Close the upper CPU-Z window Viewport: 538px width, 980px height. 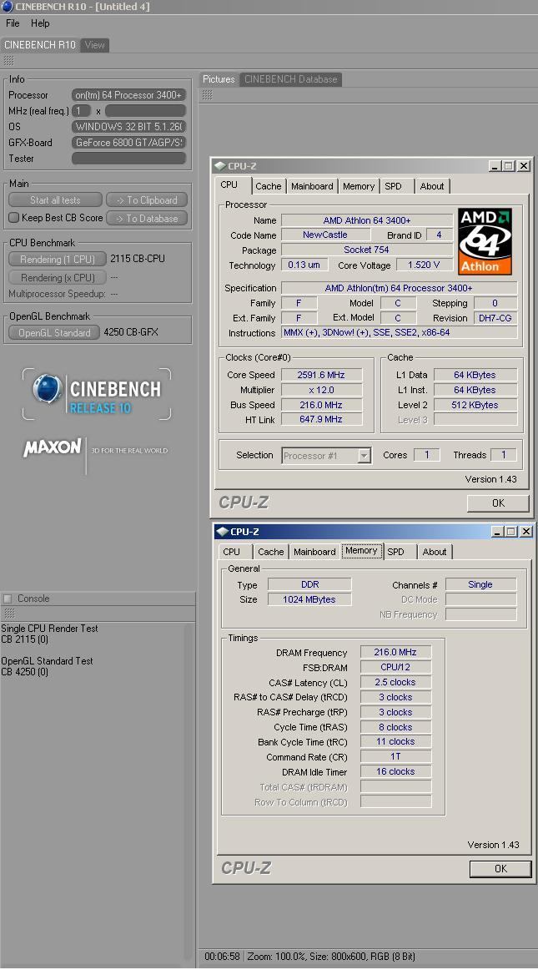tap(524, 166)
